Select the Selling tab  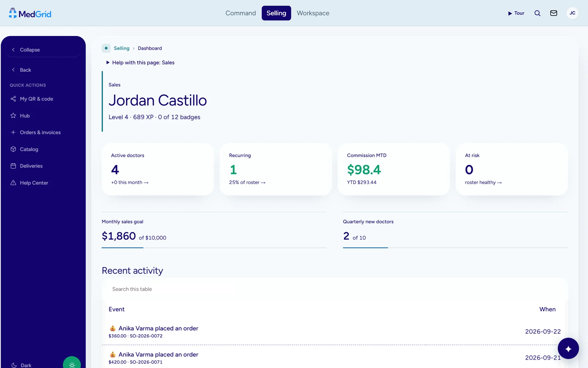(x=276, y=13)
